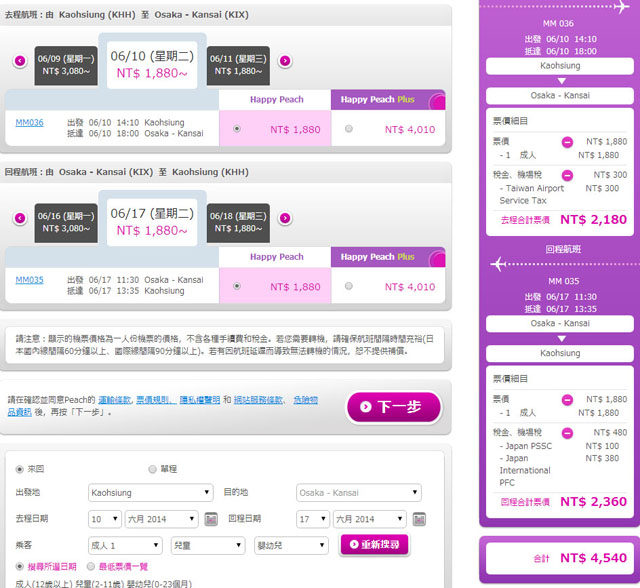Viewport: 640px width, 588px height.
Task: Open the 票價規則 fare rules link
Action: (x=156, y=400)
